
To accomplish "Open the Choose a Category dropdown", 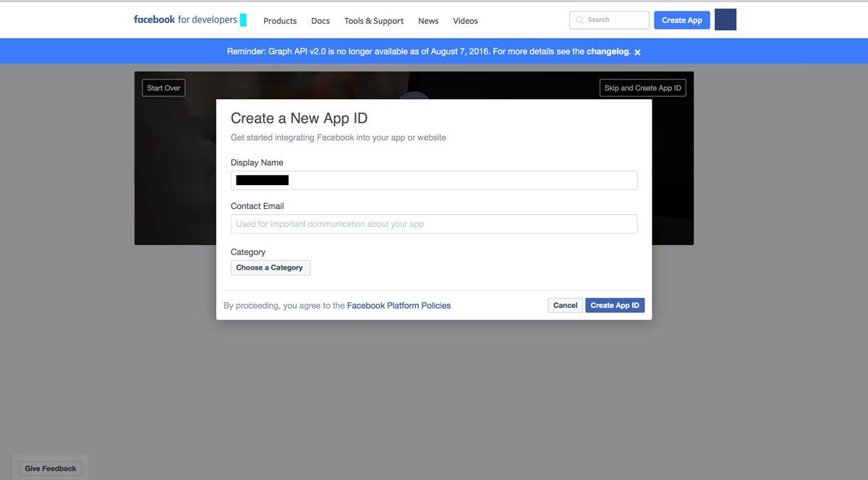I will tap(271, 267).
